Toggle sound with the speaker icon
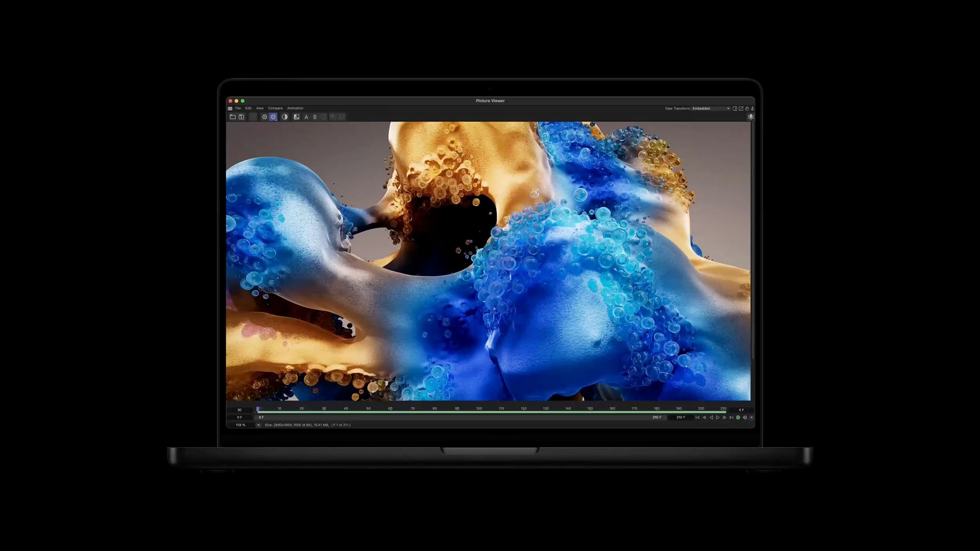The height and width of the screenshot is (551, 980). (x=745, y=417)
